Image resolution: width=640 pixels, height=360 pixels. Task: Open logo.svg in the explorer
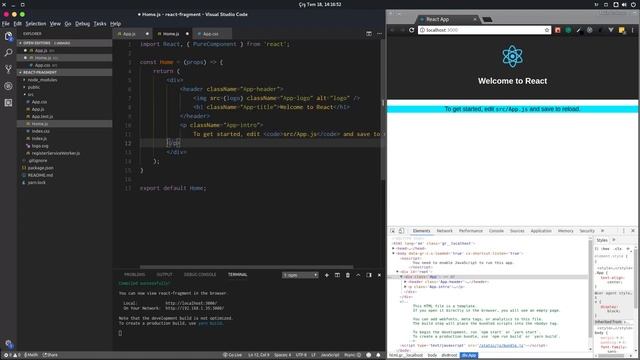(40, 146)
